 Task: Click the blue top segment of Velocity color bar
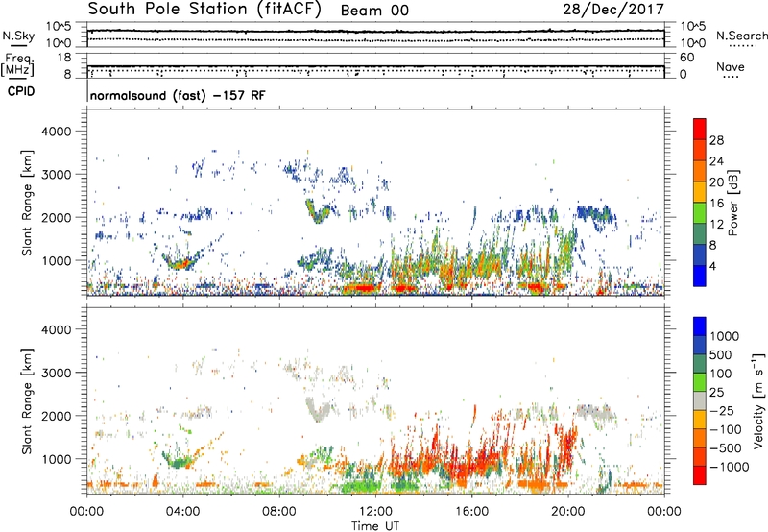click(700, 326)
